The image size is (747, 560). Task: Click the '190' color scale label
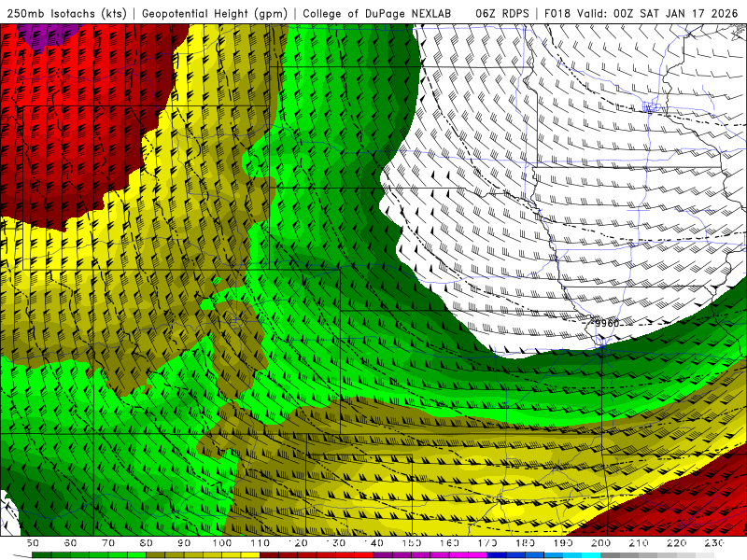(x=563, y=543)
